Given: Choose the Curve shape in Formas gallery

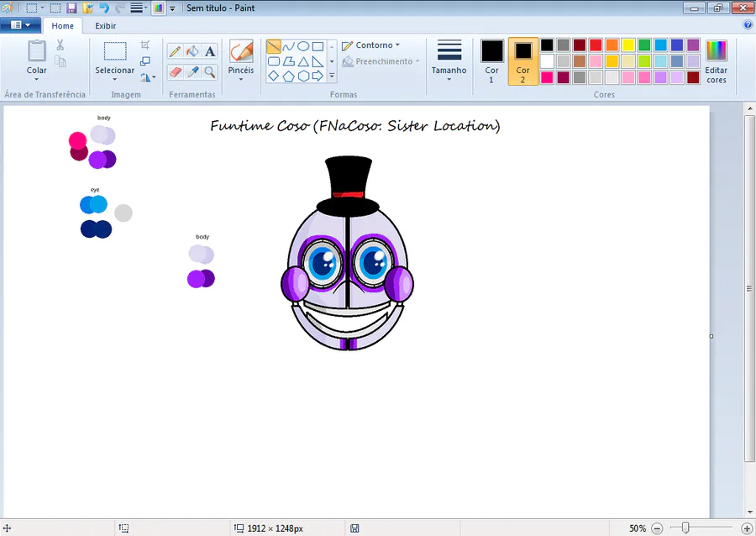Looking at the screenshot, I should click(x=288, y=46).
